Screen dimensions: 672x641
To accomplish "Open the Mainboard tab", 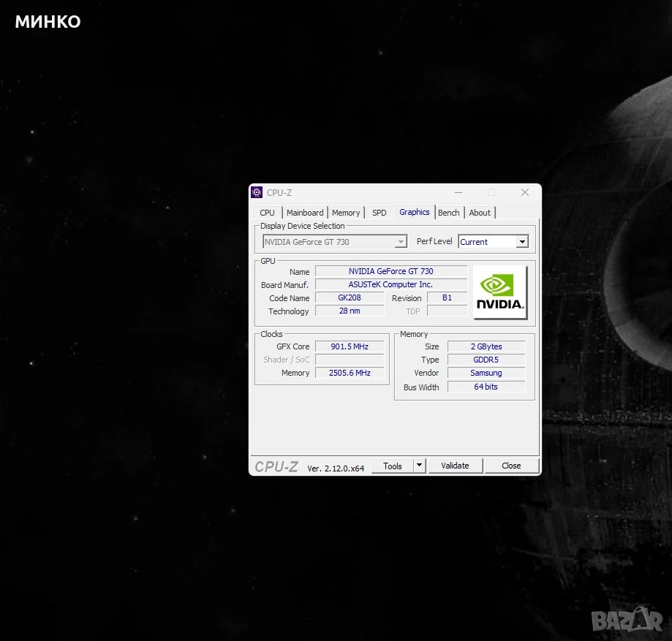I will tap(305, 213).
